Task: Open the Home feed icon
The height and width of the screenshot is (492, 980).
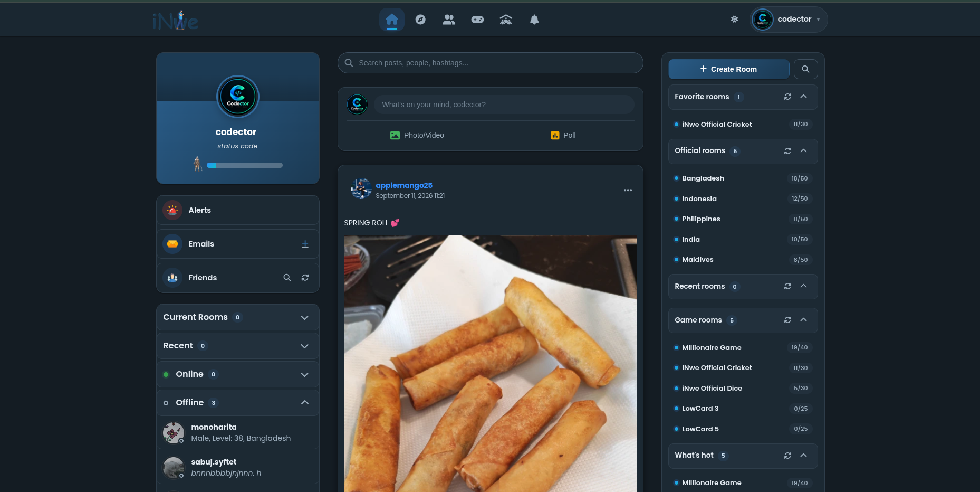Action: [x=391, y=20]
